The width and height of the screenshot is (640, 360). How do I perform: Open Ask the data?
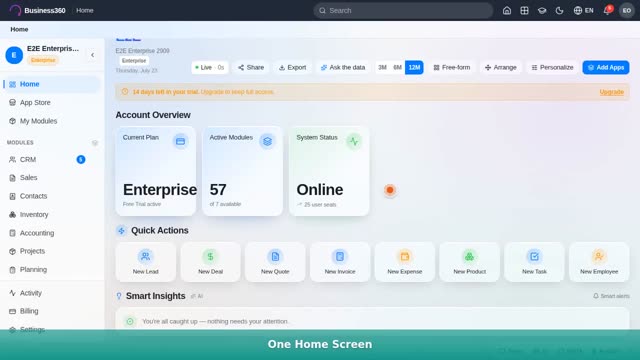(343, 67)
